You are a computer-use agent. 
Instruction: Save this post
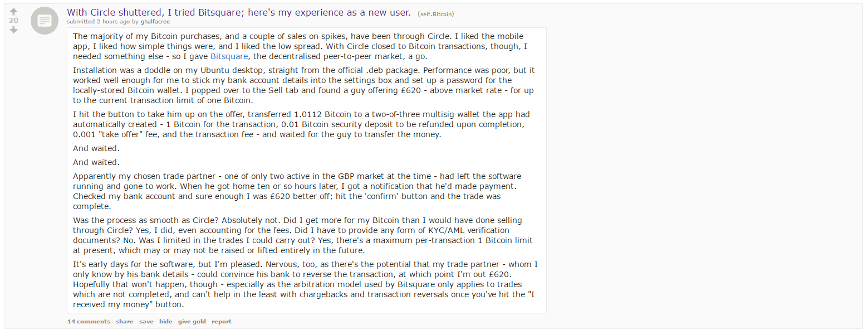pyautogui.click(x=146, y=322)
